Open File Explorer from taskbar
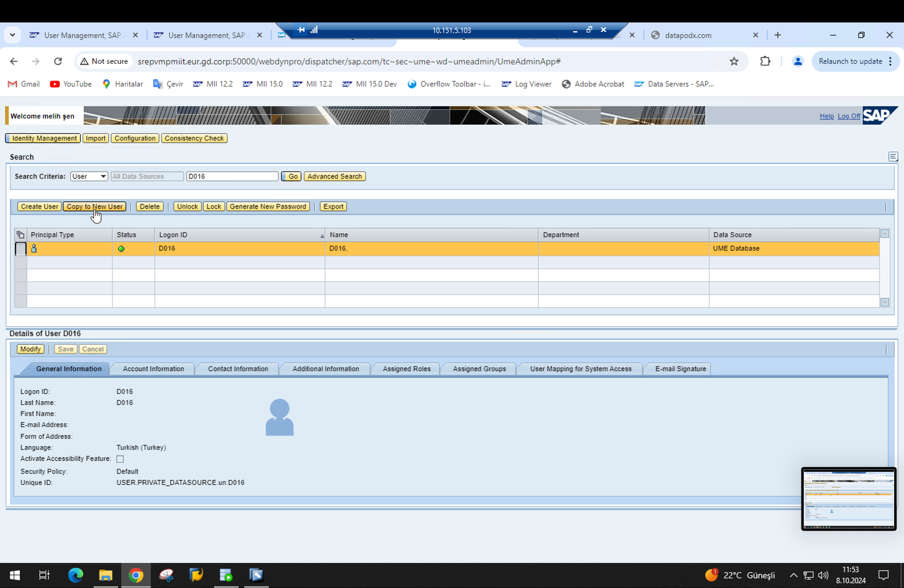 (105, 575)
